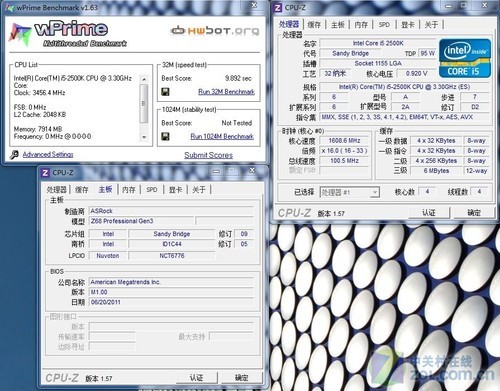
Task: Click the Z68 Professional Gen3 model field
Action: 141,221
